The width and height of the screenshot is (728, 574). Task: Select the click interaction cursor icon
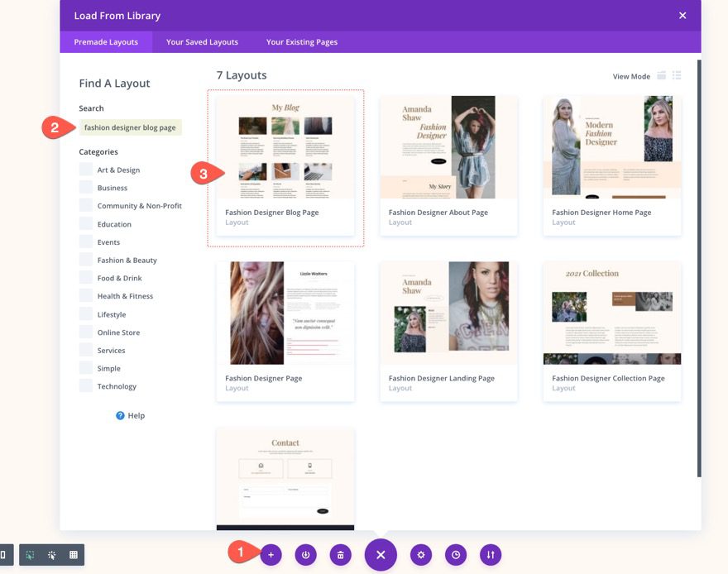tap(51, 555)
